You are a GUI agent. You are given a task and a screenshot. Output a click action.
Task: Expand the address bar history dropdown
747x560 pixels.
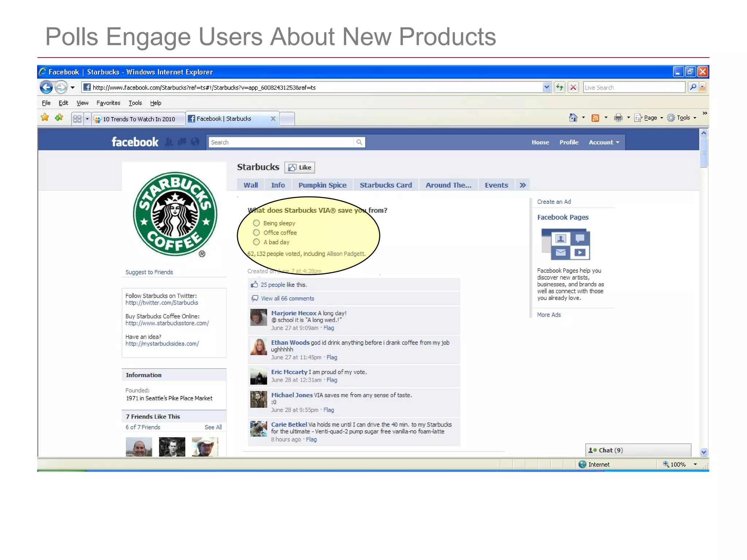pos(546,87)
